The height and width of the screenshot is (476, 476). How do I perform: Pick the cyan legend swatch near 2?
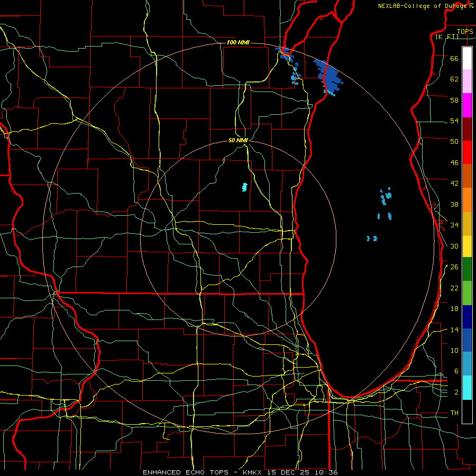[x=467, y=388]
